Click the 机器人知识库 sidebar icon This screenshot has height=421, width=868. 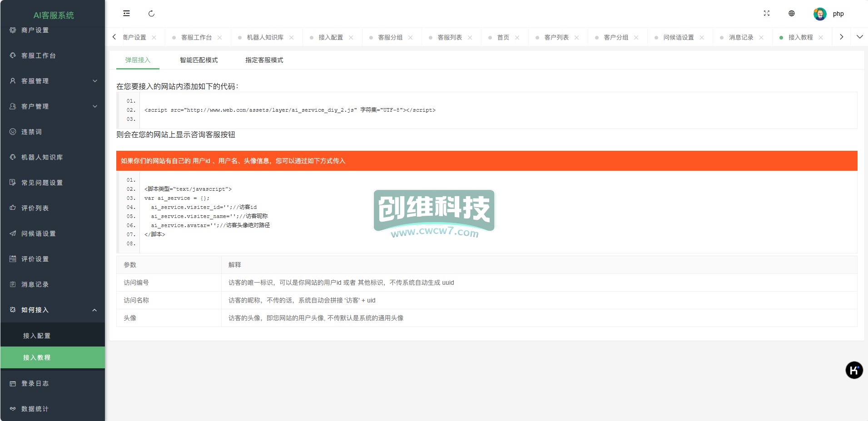13,157
